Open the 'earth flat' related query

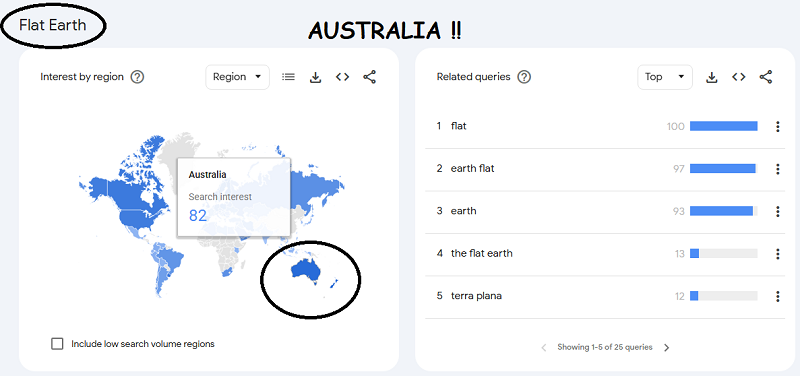(x=472, y=168)
